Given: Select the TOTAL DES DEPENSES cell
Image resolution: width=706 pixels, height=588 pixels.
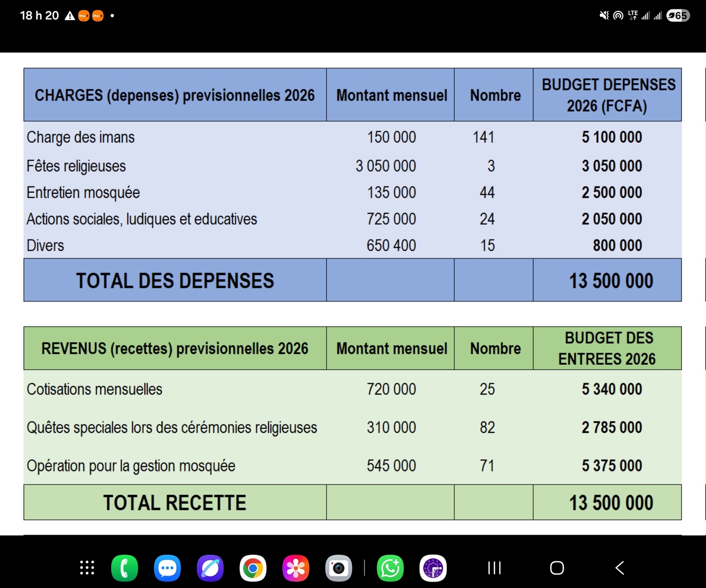Looking at the screenshot, I should tap(174, 280).
